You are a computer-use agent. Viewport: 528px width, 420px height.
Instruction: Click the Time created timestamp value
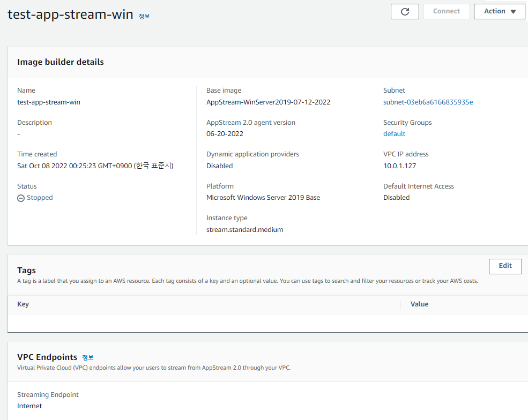pos(95,166)
